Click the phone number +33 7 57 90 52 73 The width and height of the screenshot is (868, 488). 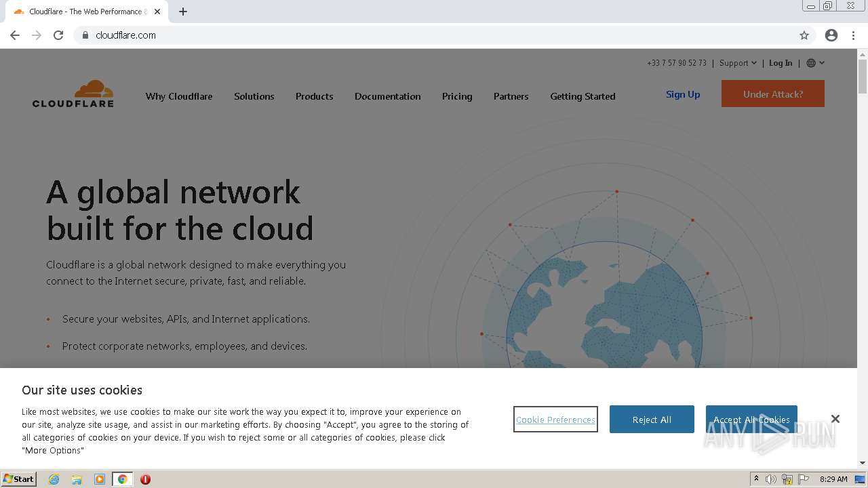(677, 63)
